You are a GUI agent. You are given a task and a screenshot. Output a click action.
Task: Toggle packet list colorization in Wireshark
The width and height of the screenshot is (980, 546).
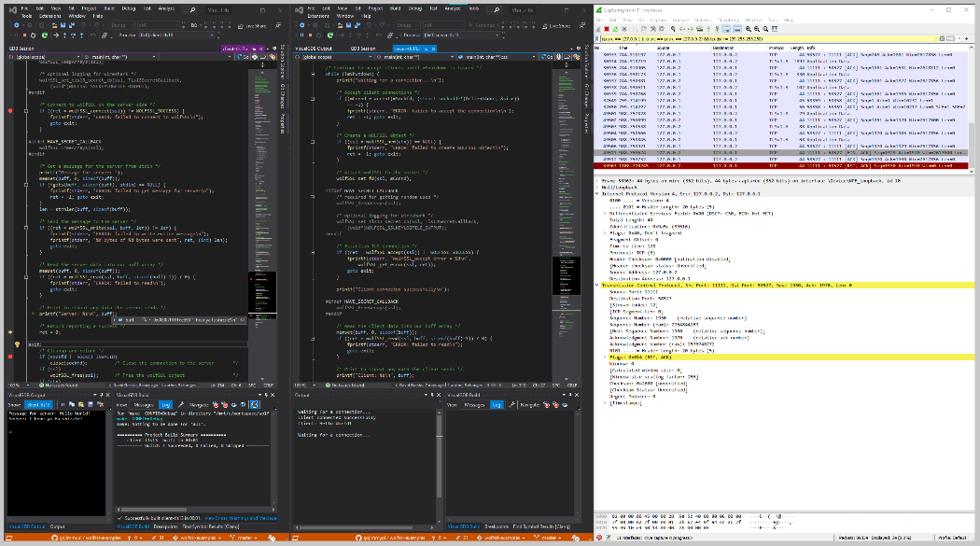coord(737,28)
